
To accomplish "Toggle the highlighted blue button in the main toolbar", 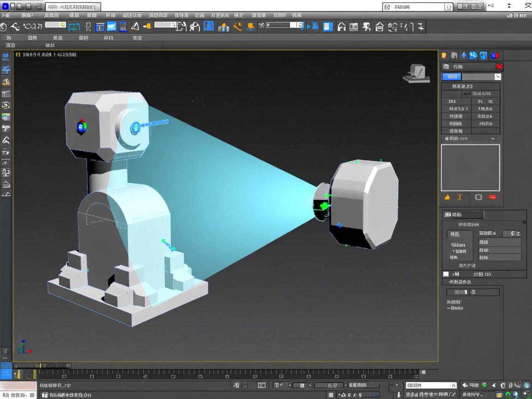I will tap(209, 27).
